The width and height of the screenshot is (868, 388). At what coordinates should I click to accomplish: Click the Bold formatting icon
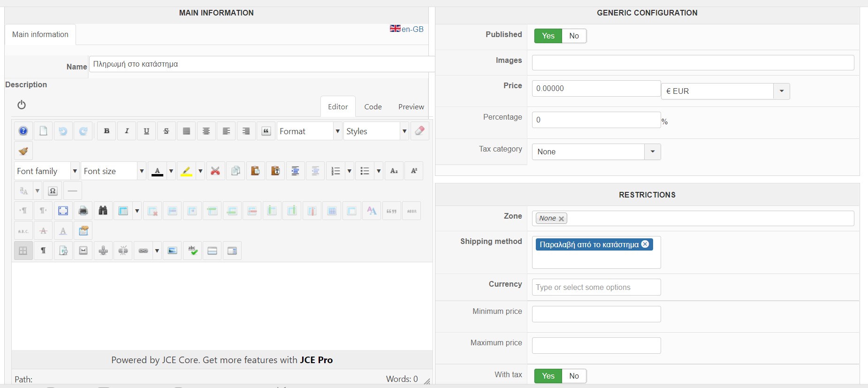coord(107,131)
